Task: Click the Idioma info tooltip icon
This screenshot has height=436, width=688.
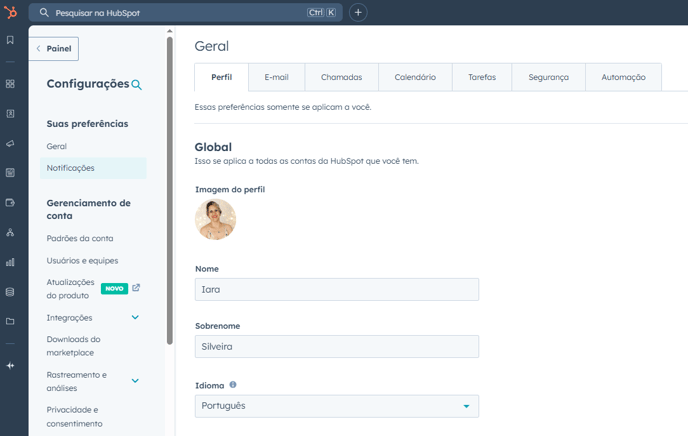Action: (233, 384)
